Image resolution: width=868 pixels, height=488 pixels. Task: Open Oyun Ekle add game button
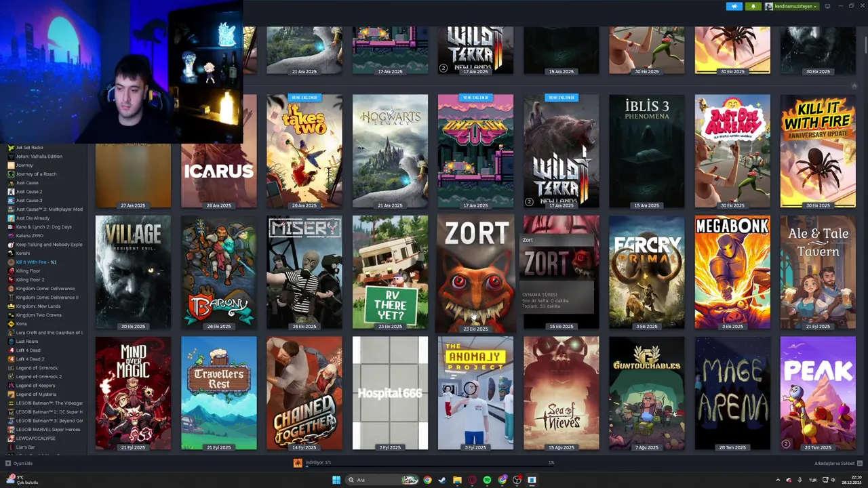coord(19,464)
